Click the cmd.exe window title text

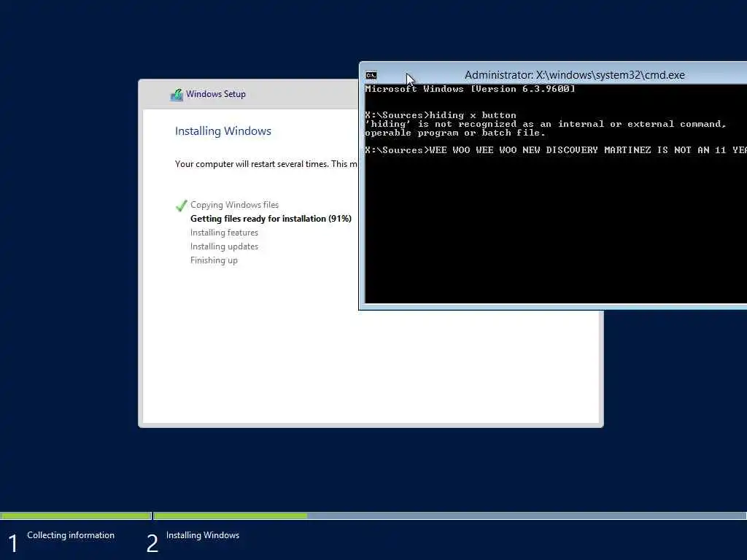[x=574, y=75]
